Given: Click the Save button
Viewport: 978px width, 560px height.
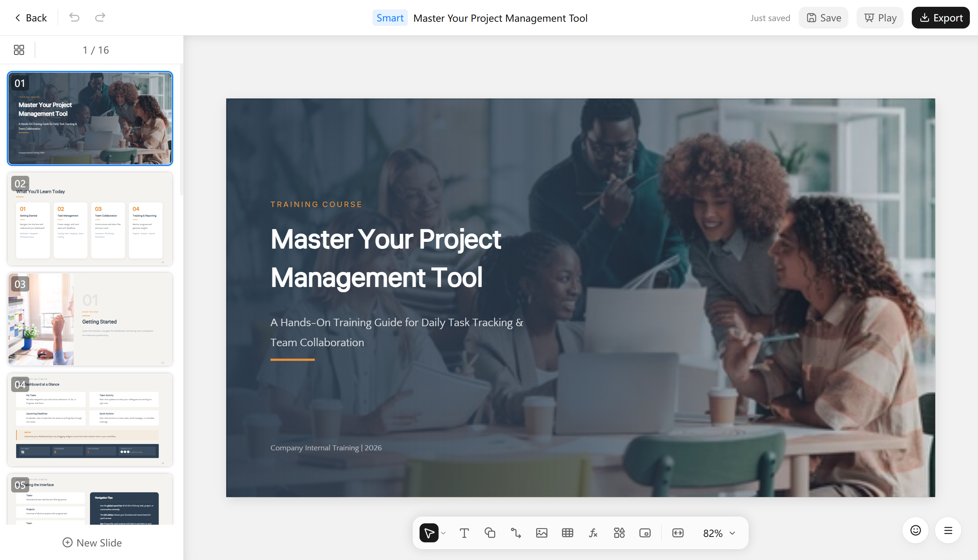Looking at the screenshot, I should pos(823,18).
